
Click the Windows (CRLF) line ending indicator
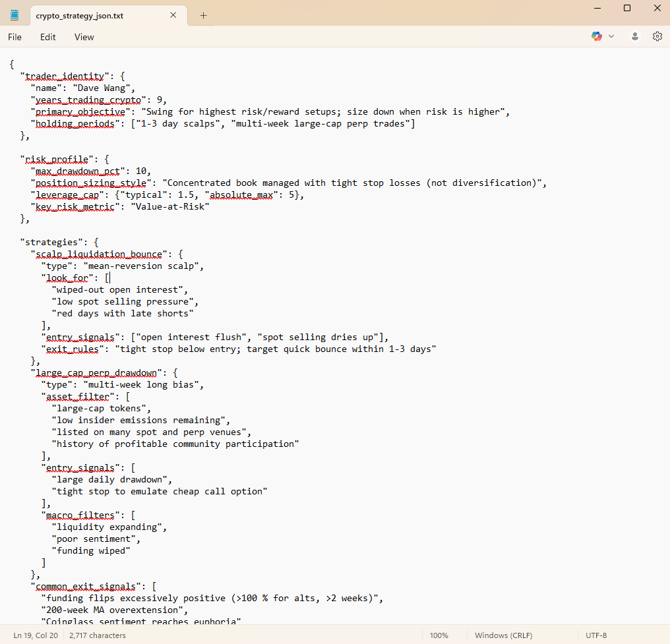tap(503, 635)
